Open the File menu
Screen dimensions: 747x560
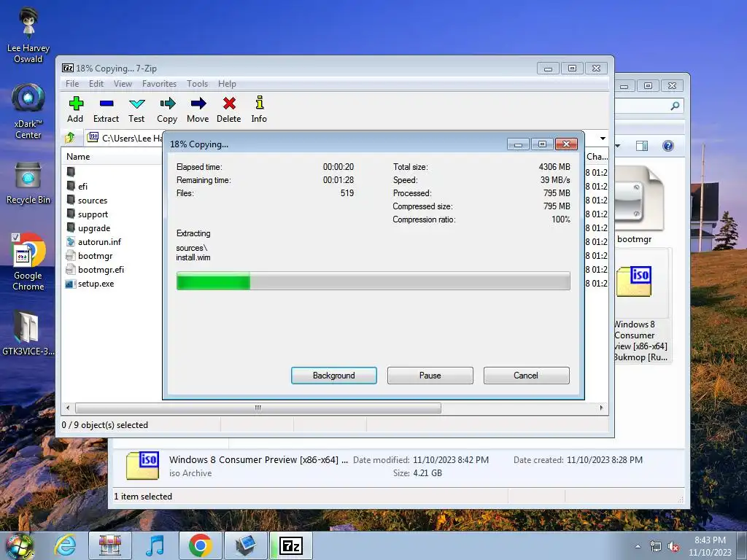click(x=72, y=84)
